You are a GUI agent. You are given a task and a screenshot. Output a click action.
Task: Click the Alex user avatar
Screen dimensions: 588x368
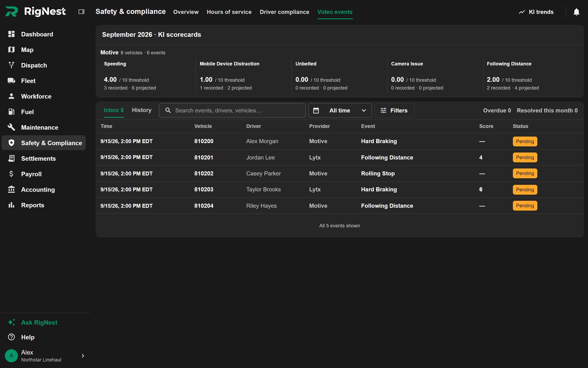point(11,356)
